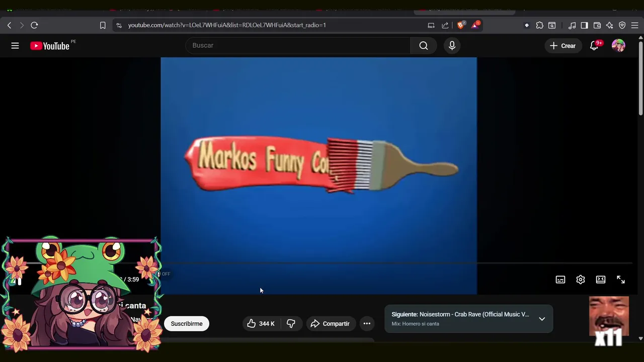Reload the YouTube page

34,25
